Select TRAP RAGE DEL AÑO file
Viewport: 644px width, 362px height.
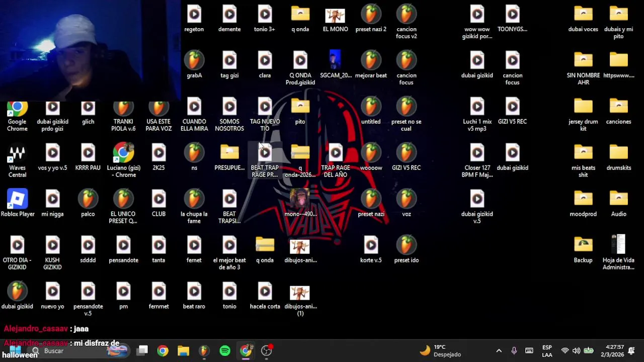click(x=336, y=161)
